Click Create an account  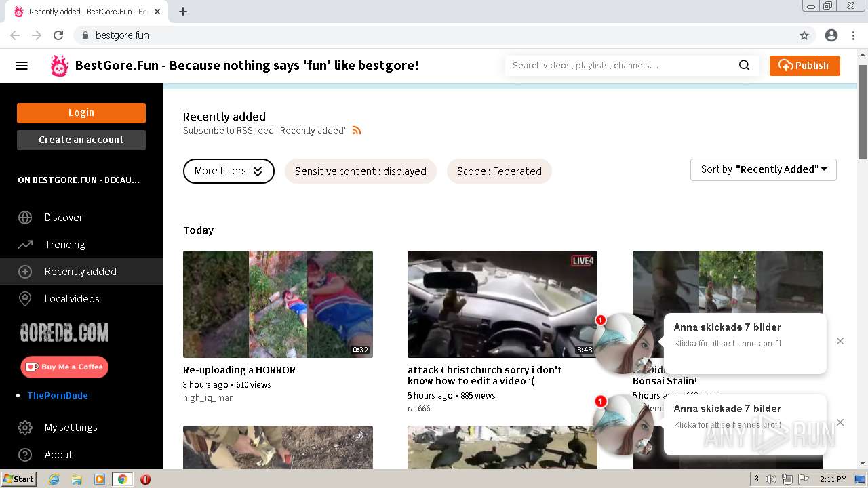tap(81, 140)
